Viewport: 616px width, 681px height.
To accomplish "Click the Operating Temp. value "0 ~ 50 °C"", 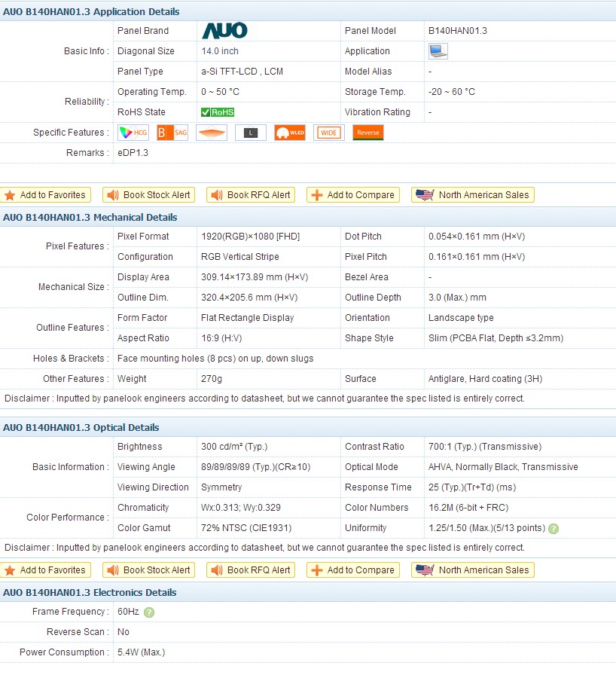I will coord(220,92).
